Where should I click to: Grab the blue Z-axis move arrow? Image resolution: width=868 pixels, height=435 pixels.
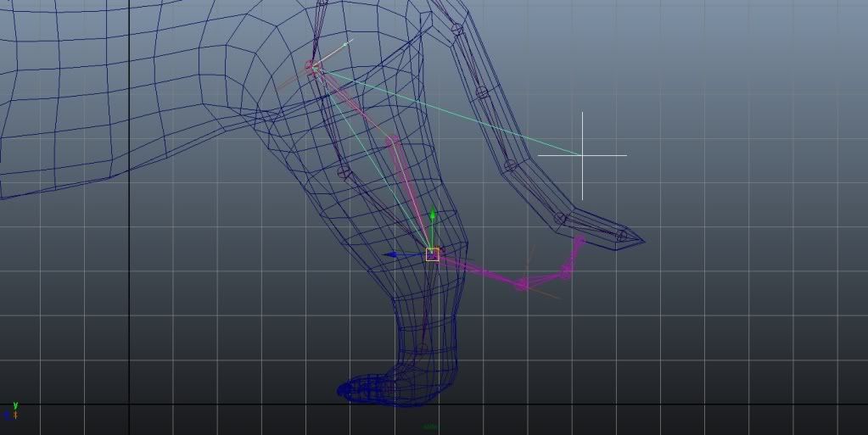click(391, 254)
